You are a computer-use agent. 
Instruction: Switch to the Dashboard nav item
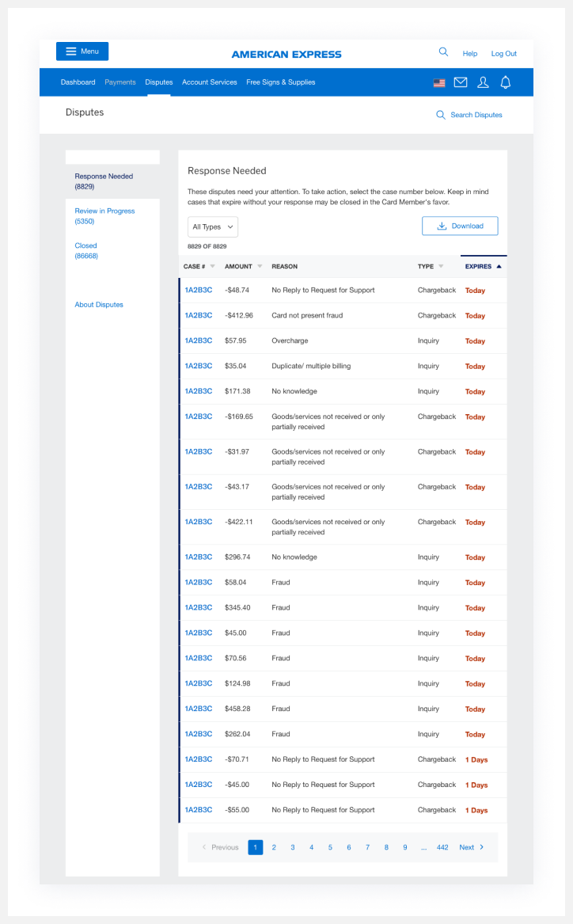pos(78,82)
